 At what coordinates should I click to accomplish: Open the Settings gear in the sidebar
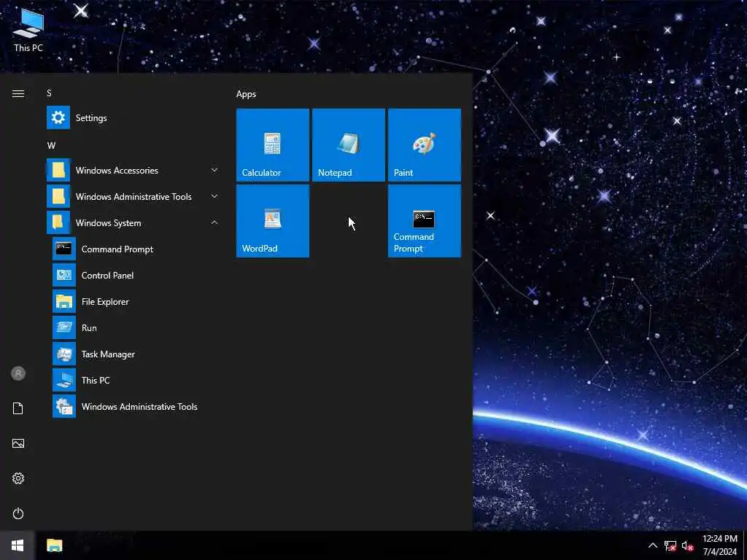(x=18, y=478)
